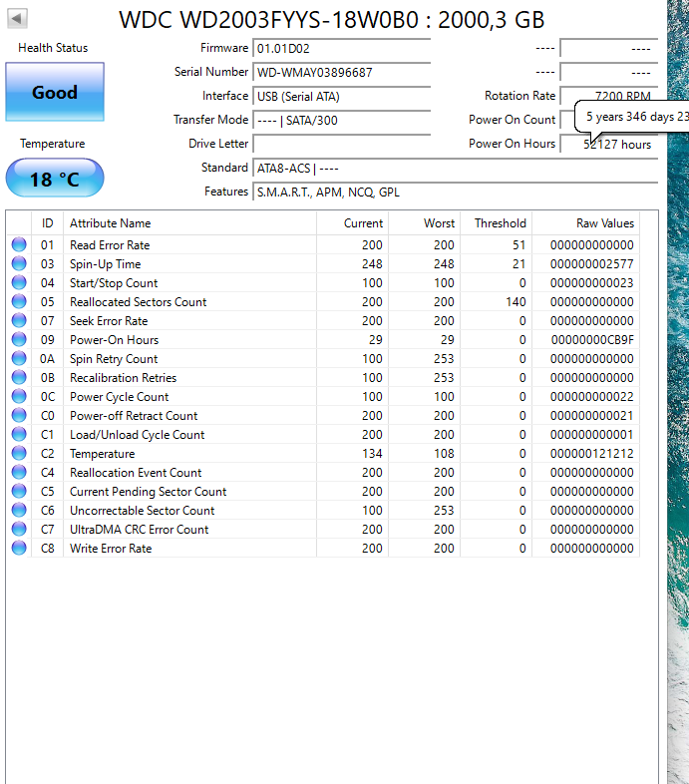The height and width of the screenshot is (784, 689).
Task: Click the Interface field USB (Serial ATA)
Action: 341,97
